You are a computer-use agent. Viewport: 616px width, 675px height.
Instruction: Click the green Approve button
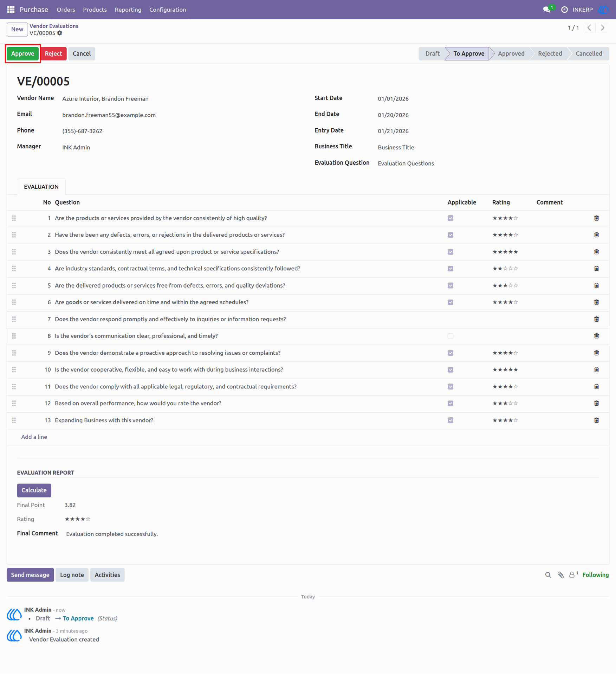tap(22, 54)
